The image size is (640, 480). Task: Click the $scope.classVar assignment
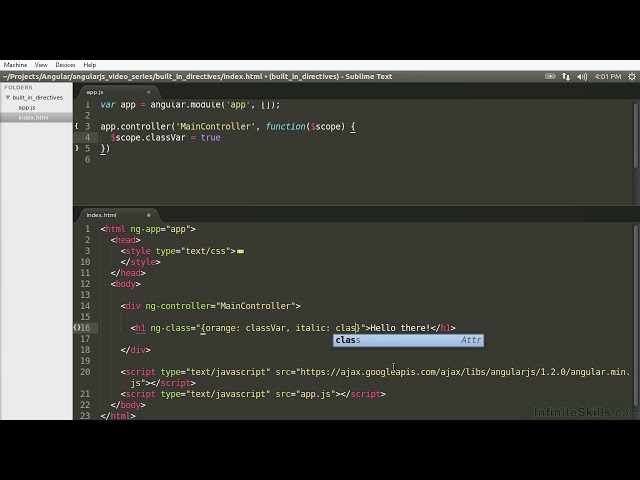[165, 138]
